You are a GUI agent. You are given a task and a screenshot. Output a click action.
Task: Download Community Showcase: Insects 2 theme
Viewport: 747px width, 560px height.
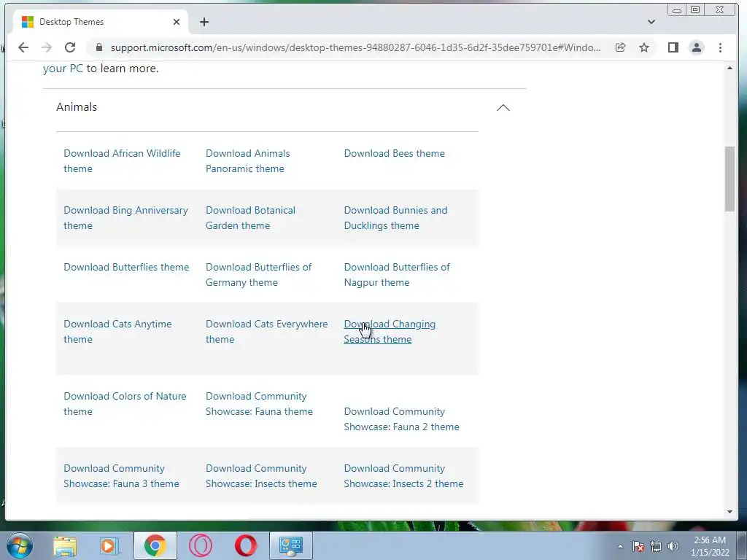coord(403,475)
